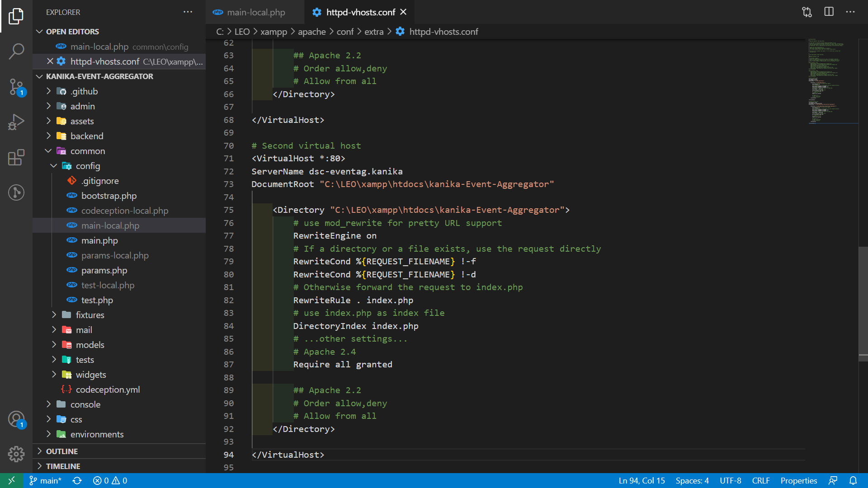Viewport: 868px width, 488px height.
Task: Switch to the main-local.php tab
Action: [255, 12]
